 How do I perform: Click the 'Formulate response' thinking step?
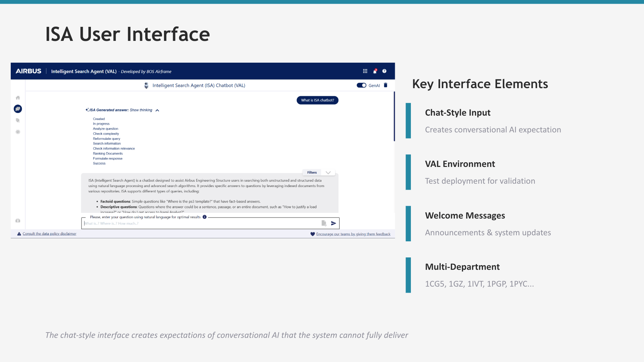(108, 159)
